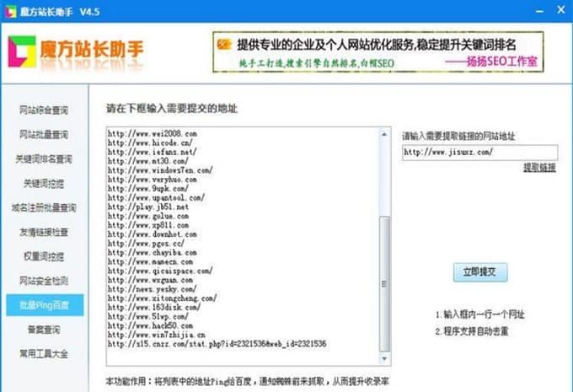Click the small app logo in title bar

click(11, 11)
